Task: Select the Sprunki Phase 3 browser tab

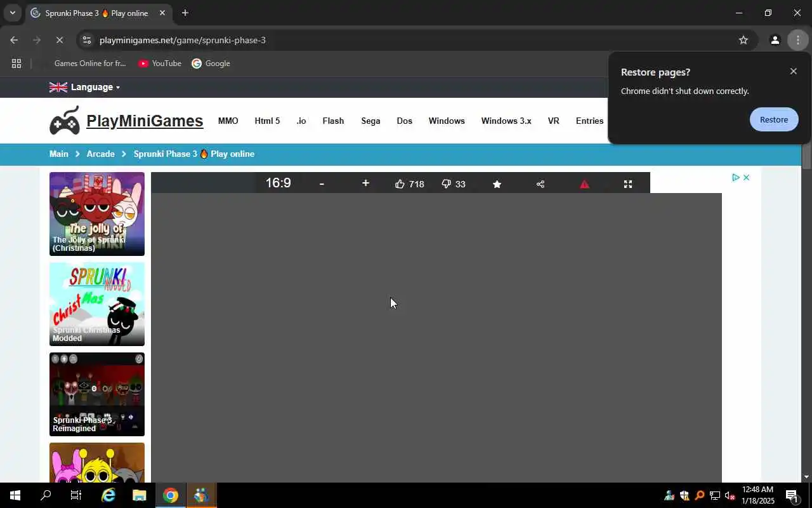Action: point(98,13)
